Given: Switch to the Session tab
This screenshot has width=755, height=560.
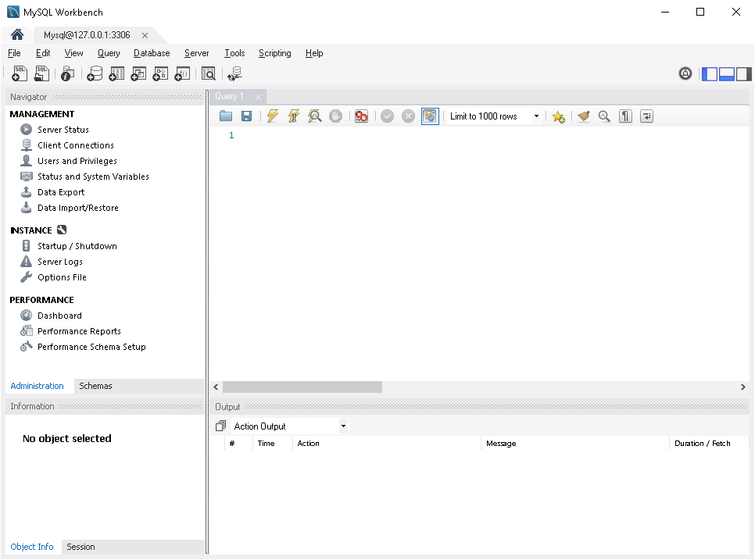Looking at the screenshot, I should 81,547.
